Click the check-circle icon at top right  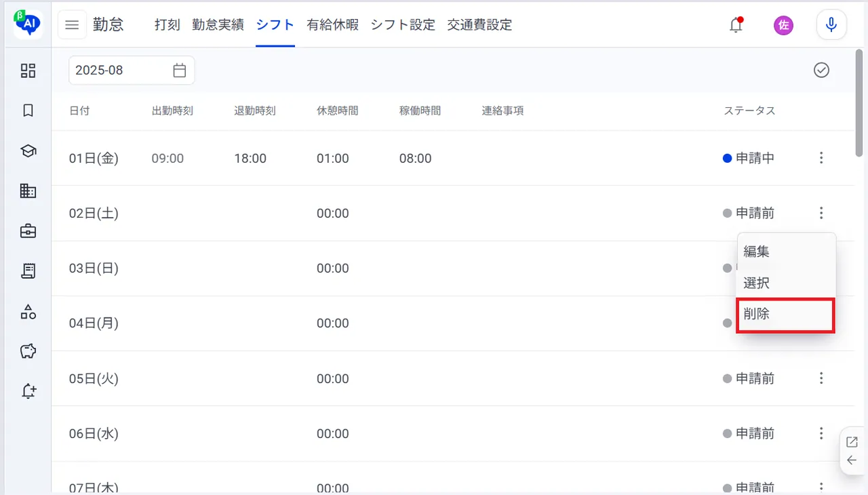click(x=821, y=70)
